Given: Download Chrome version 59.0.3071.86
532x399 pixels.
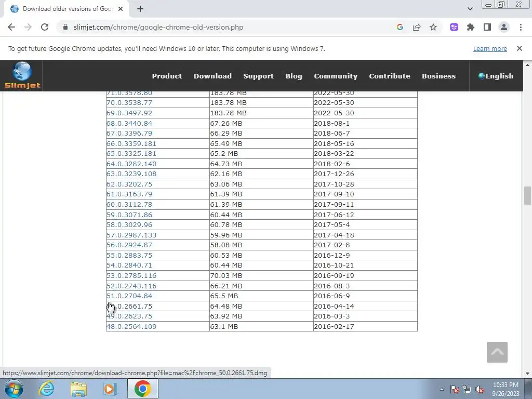Looking at the screenshot, I should pyautogui.click(x=129, y=215).
